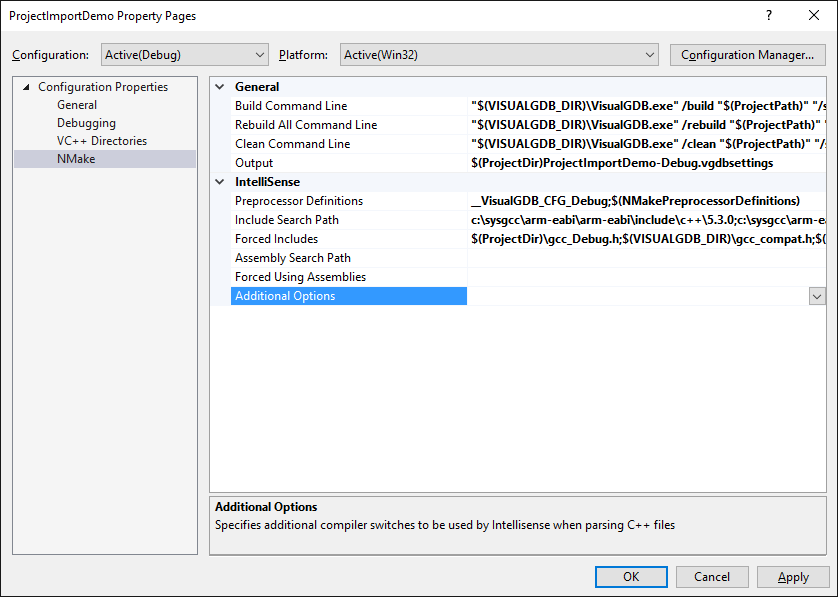The height and width of the screenshot is (597, 838).
Task: Apply the property changes
Action: pyautogui.click(x=793, y=577)
